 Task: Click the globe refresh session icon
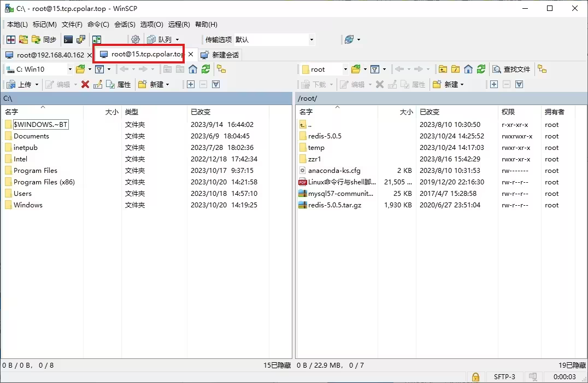point(349,39)
